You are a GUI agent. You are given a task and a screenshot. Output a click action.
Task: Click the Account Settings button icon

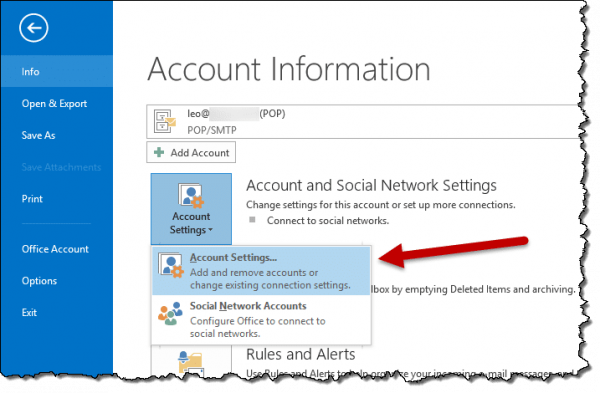click(191, 196)
